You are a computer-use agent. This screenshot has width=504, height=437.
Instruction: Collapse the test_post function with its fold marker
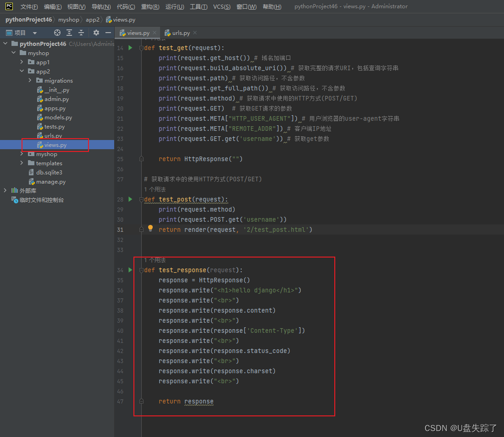[x=141, y=199]
